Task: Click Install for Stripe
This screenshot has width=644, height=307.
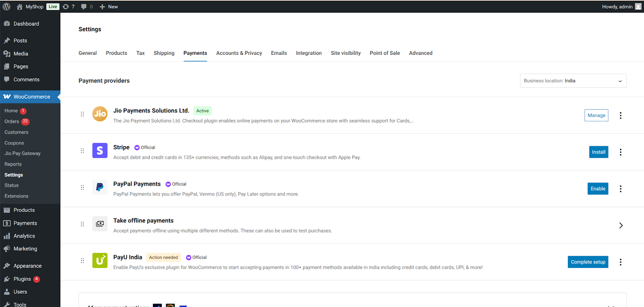Action: (x=599, y=152)
